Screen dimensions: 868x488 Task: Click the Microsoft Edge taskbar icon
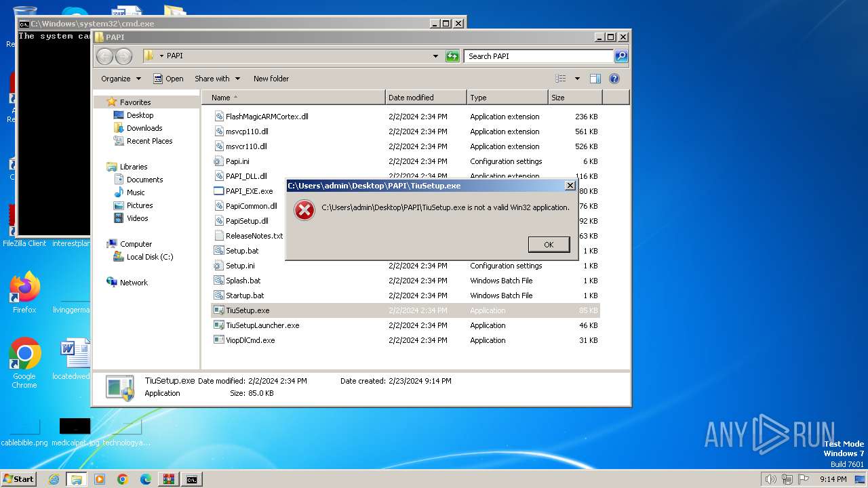click(x=146, y=479)
